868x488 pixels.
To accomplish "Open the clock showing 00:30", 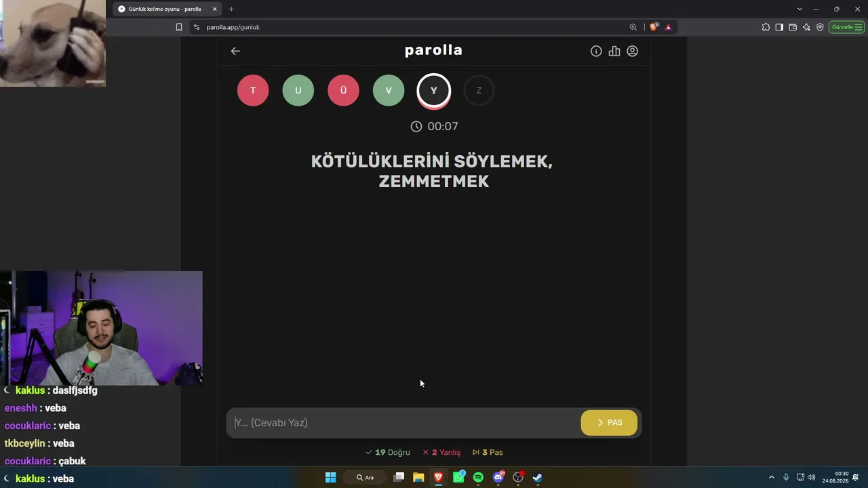I will pos(835,477).
